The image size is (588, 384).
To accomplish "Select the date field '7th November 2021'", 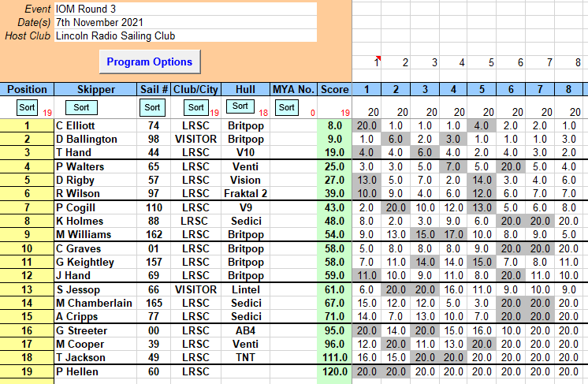I will (185, 22).
